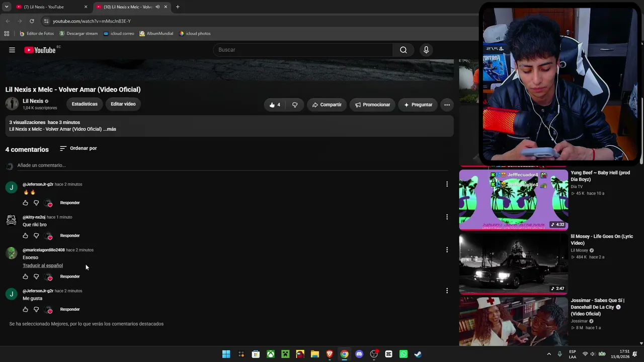Open Brave browser from the taskbar

[x=330, y=354]
